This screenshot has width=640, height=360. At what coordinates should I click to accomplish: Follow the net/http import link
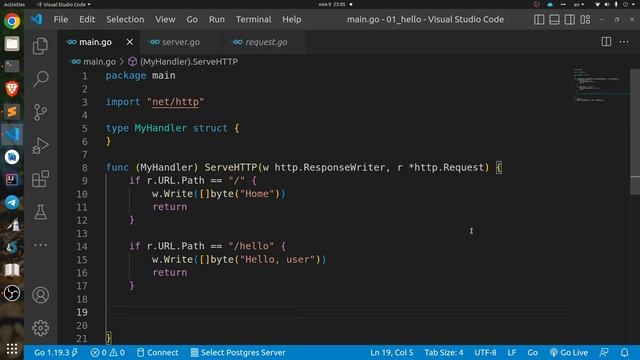(176, 102)
